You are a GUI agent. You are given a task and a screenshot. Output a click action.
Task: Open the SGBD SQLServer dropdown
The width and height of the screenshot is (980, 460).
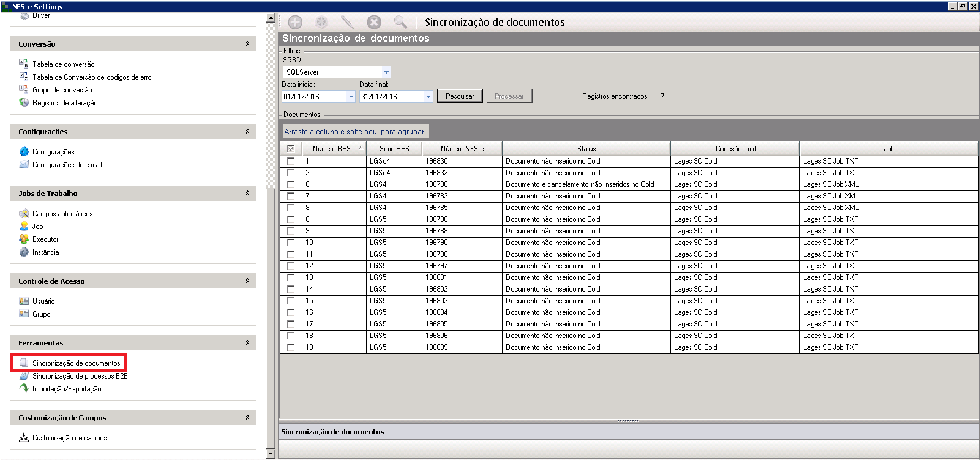[386, 72]
